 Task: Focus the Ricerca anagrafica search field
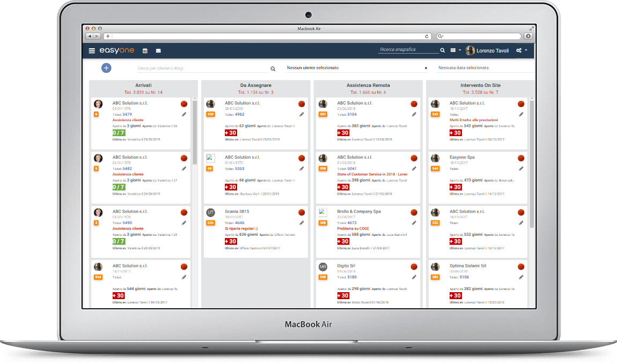click(x=408, y=49)
